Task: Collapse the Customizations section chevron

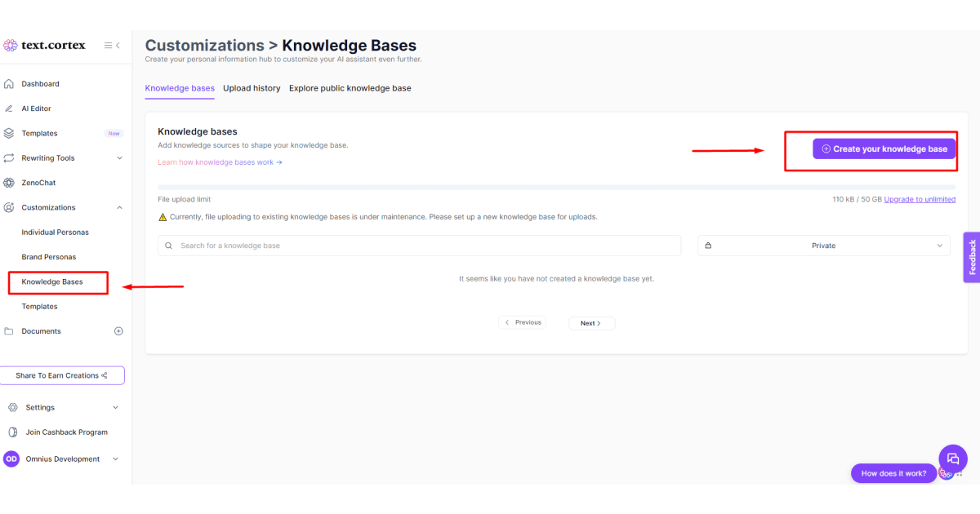Action: [x=119, y=207]
